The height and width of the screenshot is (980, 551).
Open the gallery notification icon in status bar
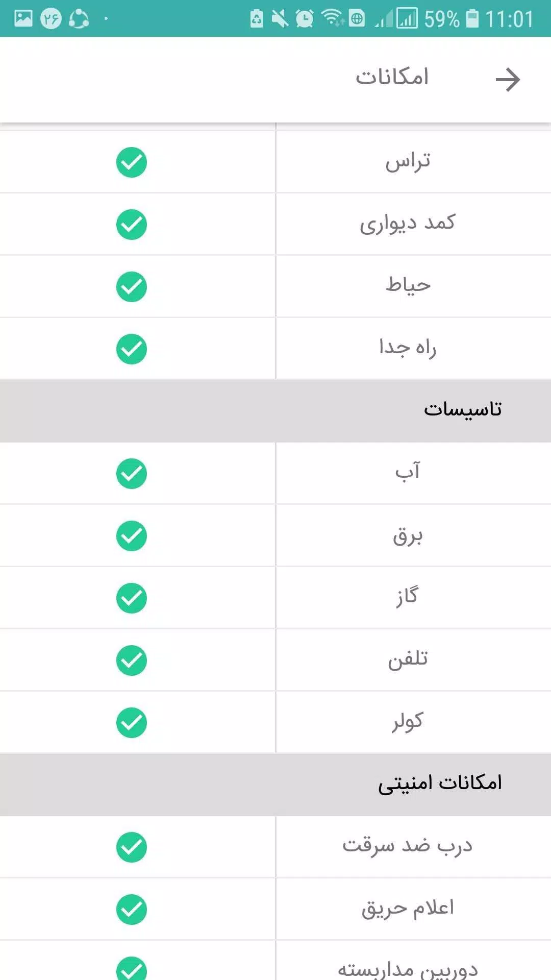(x=23, y=19)
